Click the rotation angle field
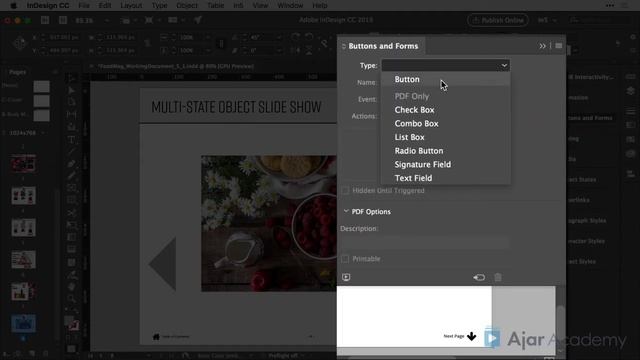The height and width of the screenshot is (360, 640). tap(261, 37)
